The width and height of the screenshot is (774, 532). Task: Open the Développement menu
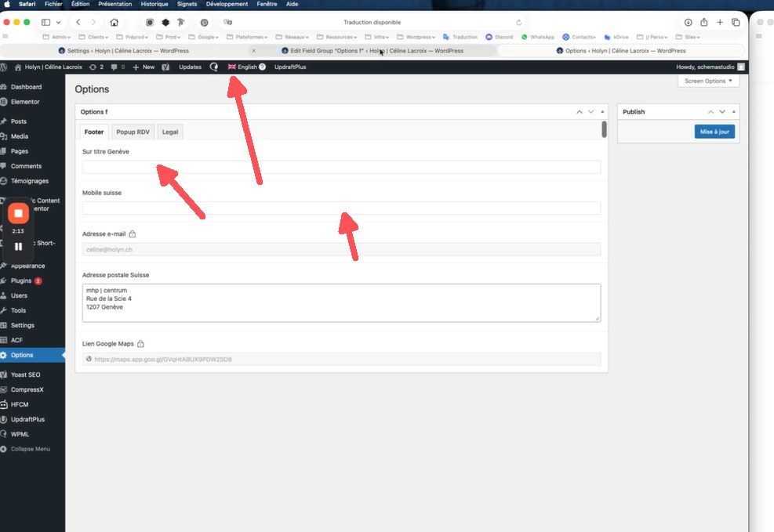pyautogui.click(x=227, y=4)
